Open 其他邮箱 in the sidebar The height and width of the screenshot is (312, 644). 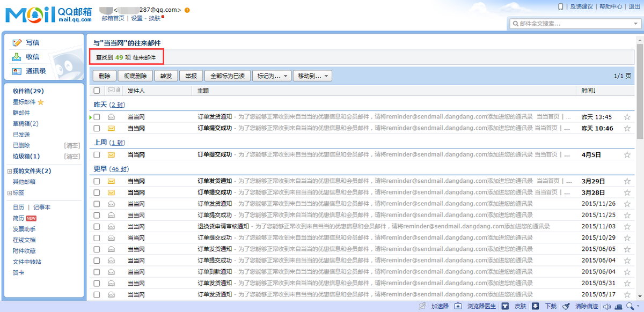click(x=24, y=182)
